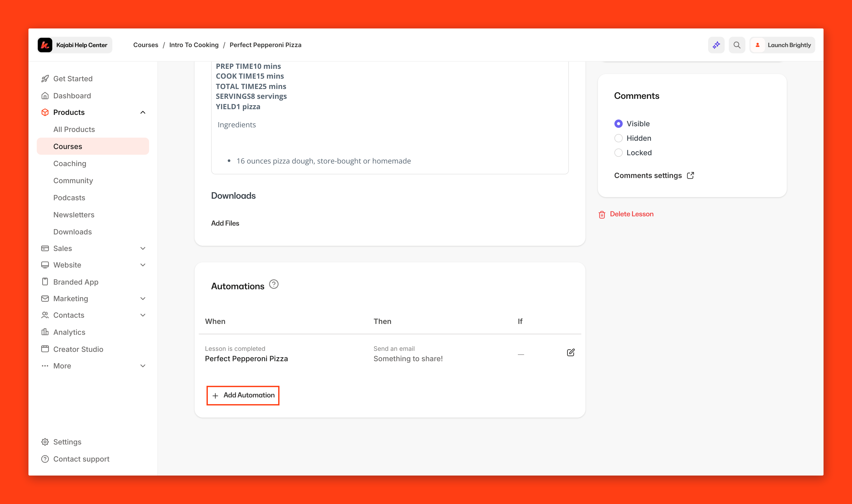Open Podcasts under Products

[69, 198]
